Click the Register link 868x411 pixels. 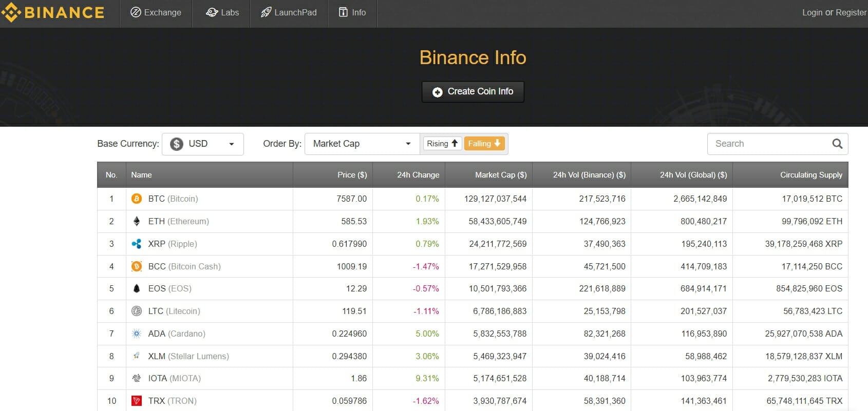tap(852, 12)
